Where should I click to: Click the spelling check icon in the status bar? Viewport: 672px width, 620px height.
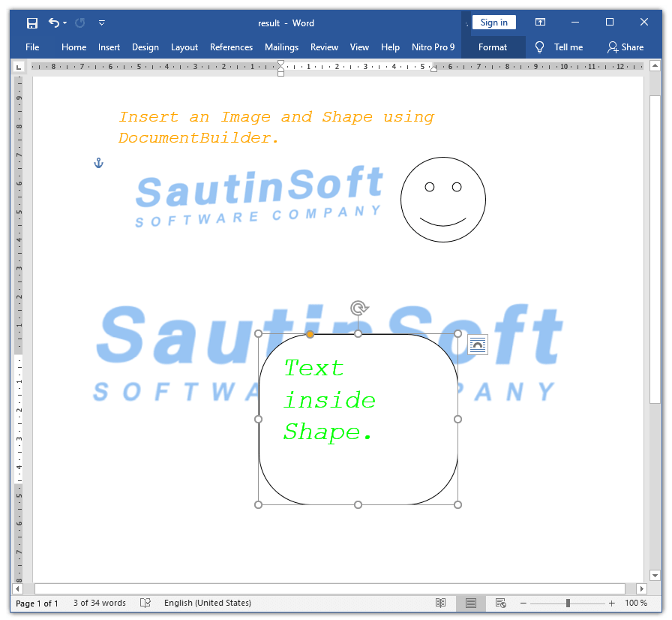[145, 603]
